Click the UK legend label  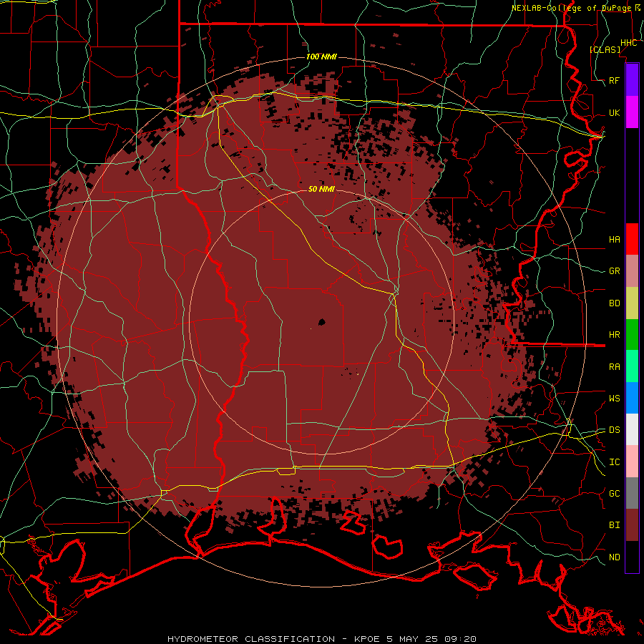click(615, 112)
